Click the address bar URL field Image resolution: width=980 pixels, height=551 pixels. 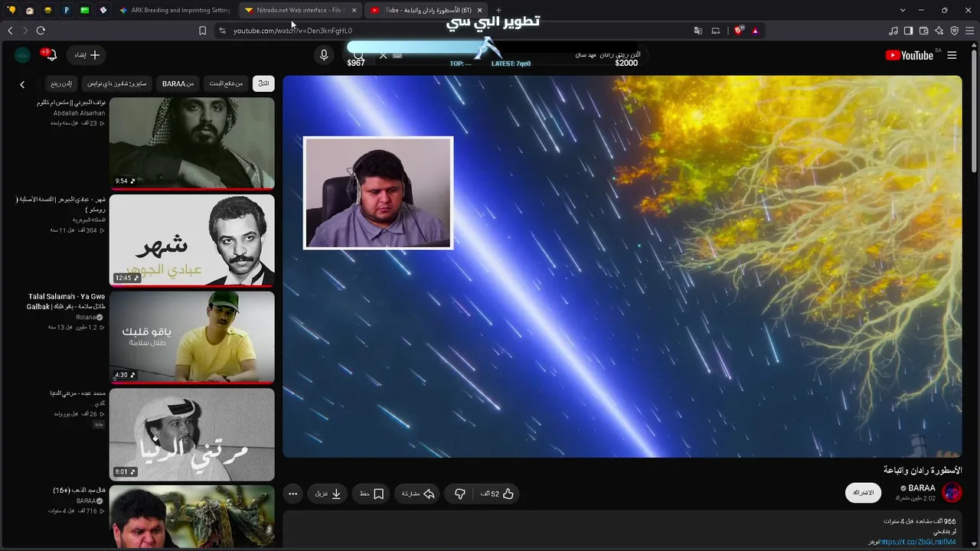452,31
